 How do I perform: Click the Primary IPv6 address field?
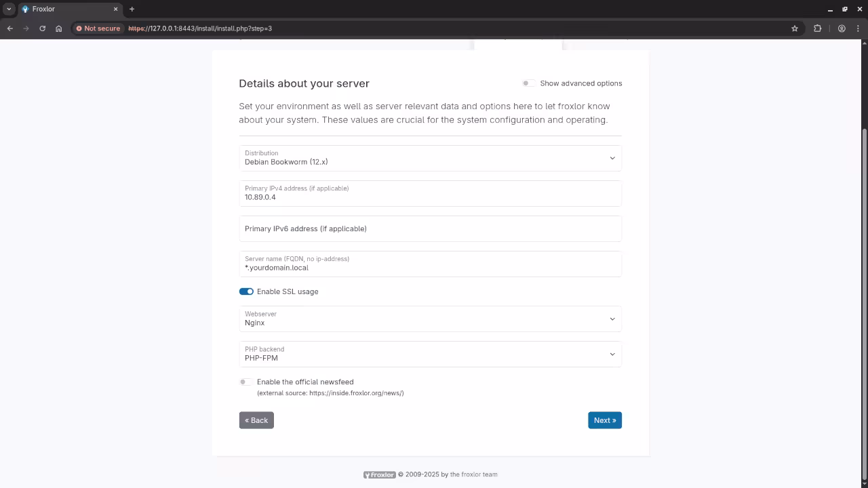(x=430, y=229)
